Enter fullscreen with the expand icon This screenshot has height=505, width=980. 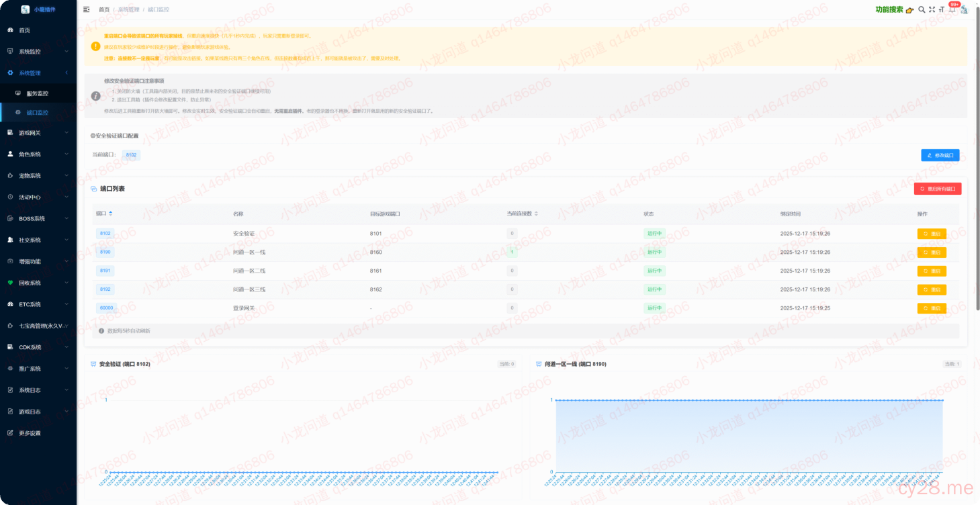coord(932,9)
